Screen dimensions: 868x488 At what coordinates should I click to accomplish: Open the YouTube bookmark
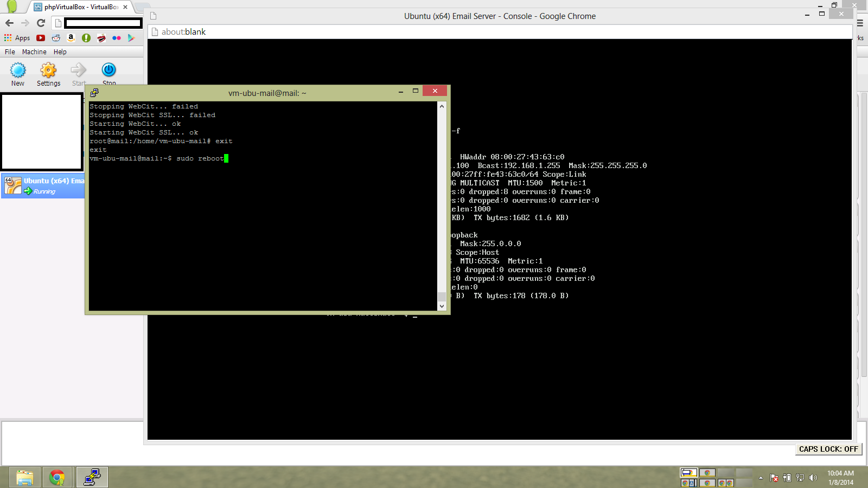pyautogui.click(x=41, y=38)
